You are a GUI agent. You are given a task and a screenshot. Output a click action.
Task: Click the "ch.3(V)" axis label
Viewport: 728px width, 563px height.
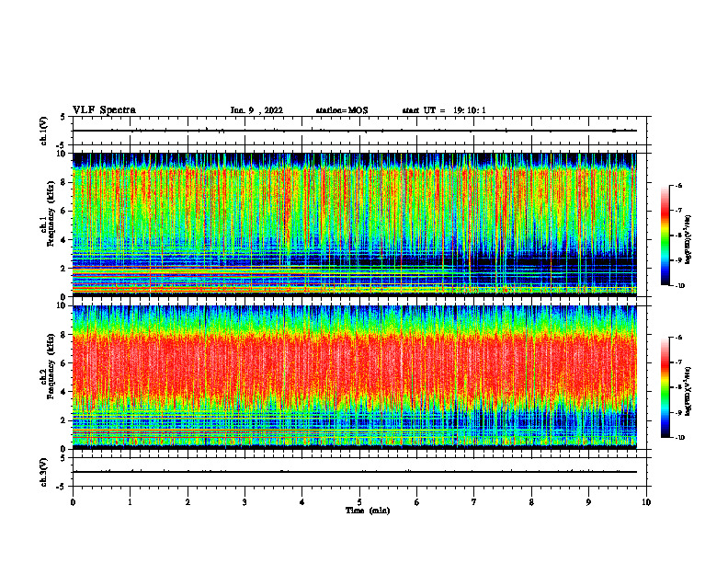(x=44, y=472)
